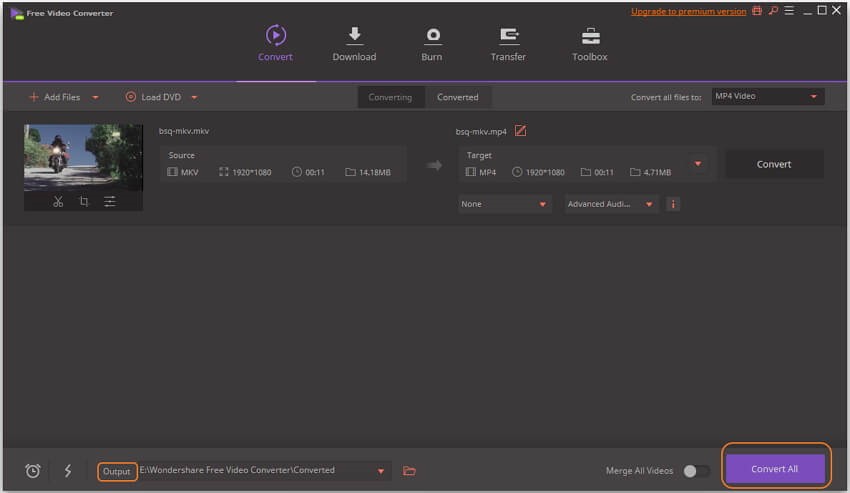
Task: Switch to the Converted tab
Action: [x=458, y=97]
